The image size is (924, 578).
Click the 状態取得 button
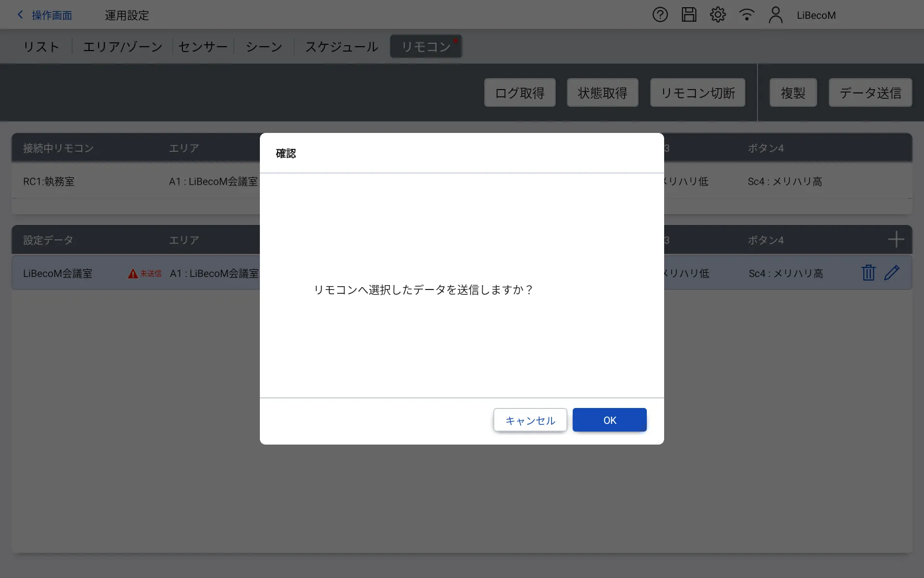(x=603, y=93)
